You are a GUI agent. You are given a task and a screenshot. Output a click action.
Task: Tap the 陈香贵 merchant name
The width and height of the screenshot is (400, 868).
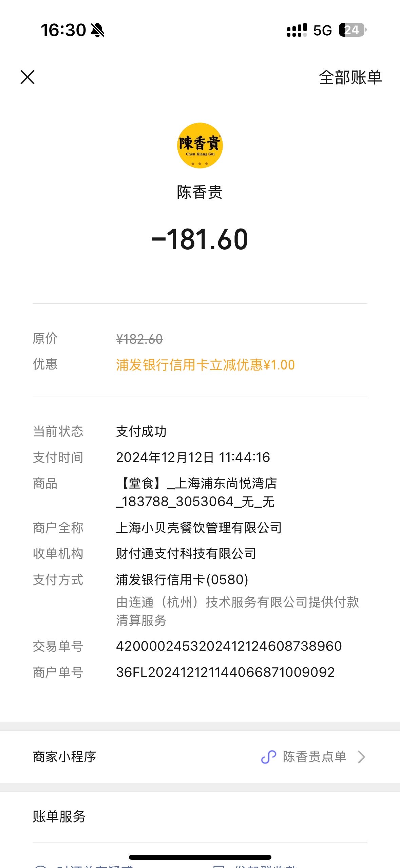tap(200, 192)
